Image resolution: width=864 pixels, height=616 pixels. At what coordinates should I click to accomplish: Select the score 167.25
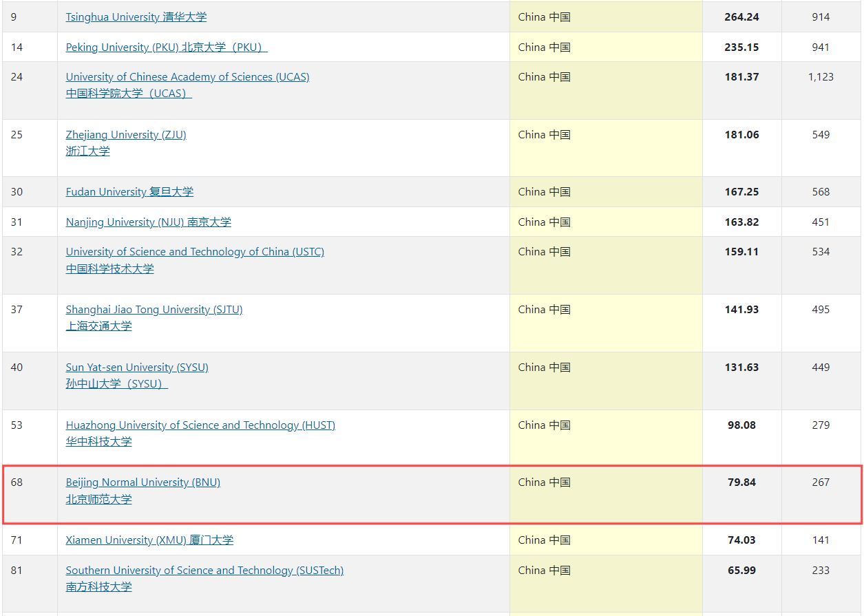point(741,192)
